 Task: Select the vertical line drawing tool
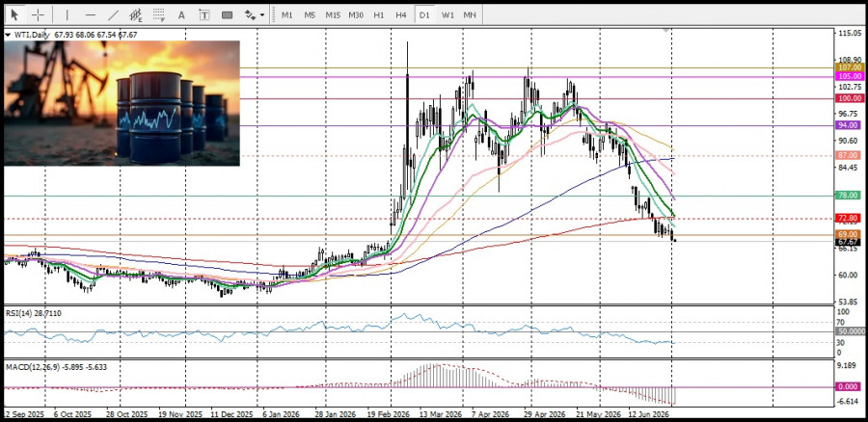[x=67, y=14]
